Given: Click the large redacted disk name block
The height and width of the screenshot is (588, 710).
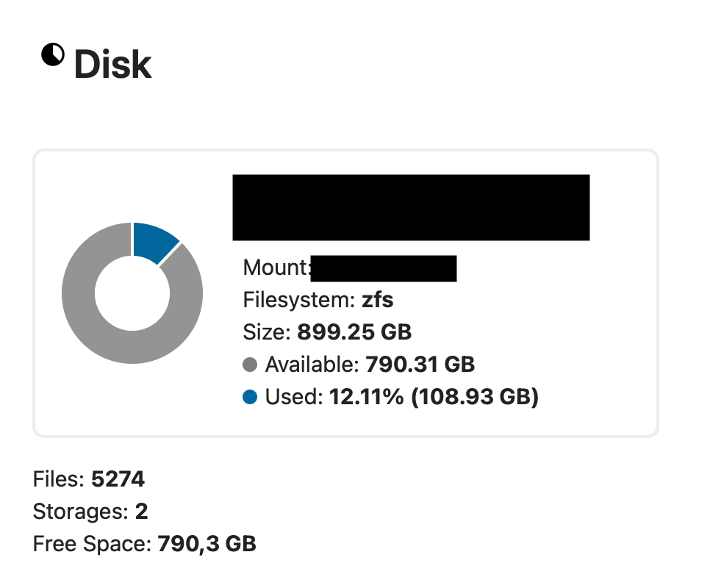Looking at the screenshot, I should point(411,207).
